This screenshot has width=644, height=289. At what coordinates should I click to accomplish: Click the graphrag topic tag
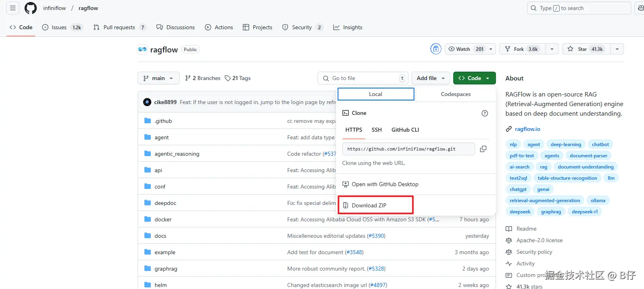551,212
